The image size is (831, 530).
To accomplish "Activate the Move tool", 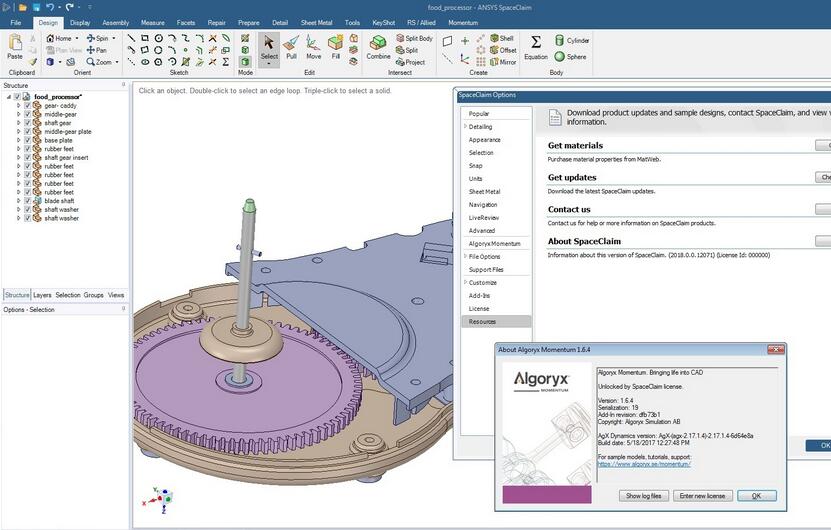I will 313,47.
